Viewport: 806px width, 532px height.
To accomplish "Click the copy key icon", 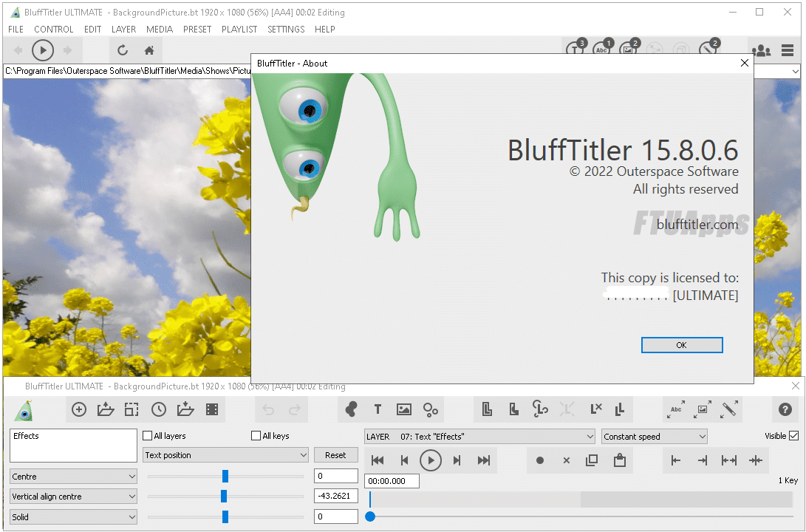I will (x=592, y=460).
